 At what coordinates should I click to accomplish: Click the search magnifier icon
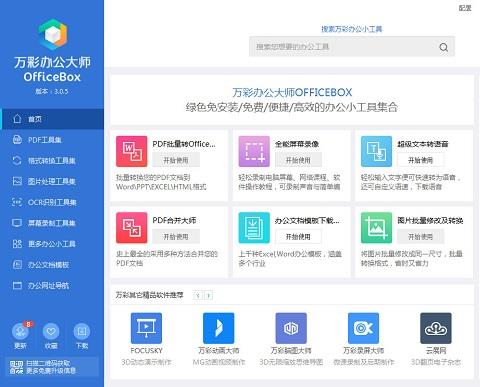(x=444, y=47)
